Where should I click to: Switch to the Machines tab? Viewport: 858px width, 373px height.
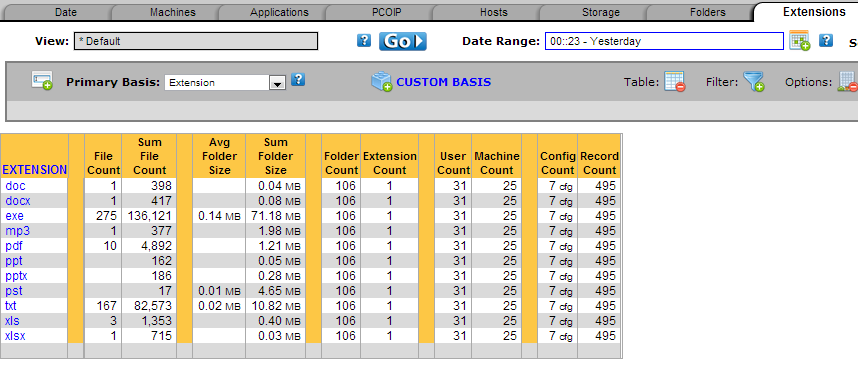(x=173, y=12)
